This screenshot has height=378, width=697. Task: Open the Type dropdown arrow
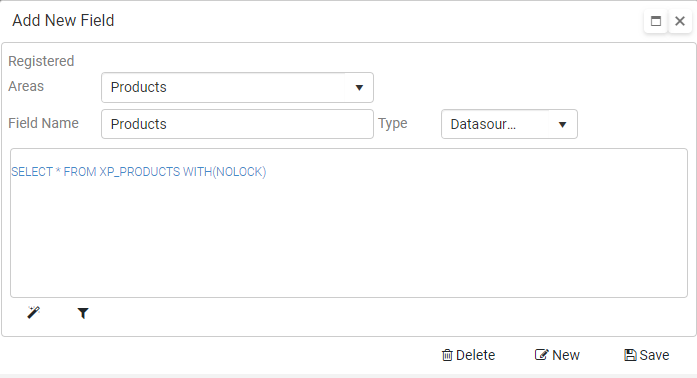point(562,125)
